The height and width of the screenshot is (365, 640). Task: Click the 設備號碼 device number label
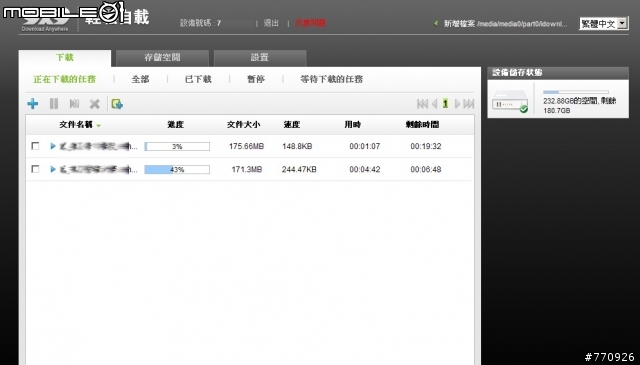(200, 23)
